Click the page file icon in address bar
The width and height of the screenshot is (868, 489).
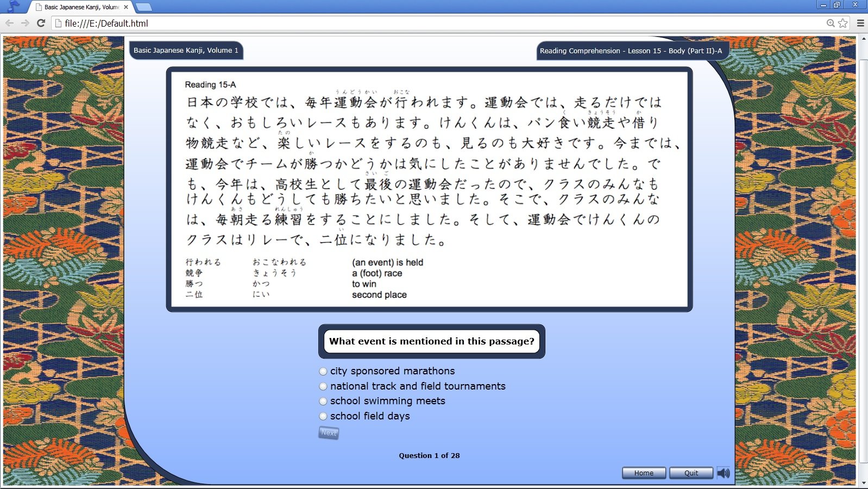pos(58,23)
